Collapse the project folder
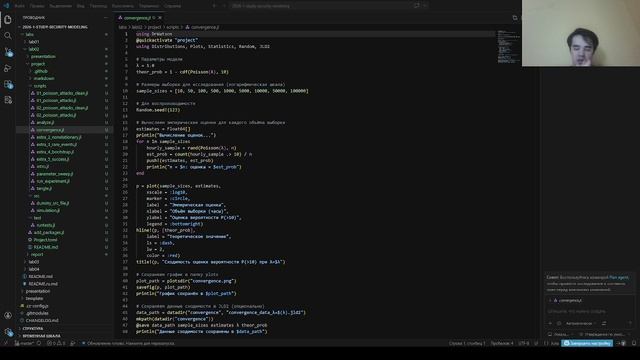Screen dimensions: 640x360 click(38, 64)
